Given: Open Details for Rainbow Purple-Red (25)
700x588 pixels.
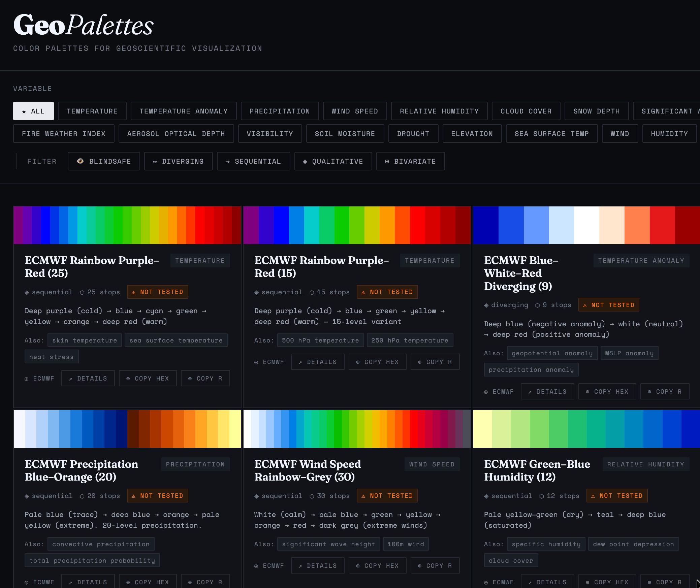Looking at the screenshot, I should pyautogui.click(x=88, y=379).
